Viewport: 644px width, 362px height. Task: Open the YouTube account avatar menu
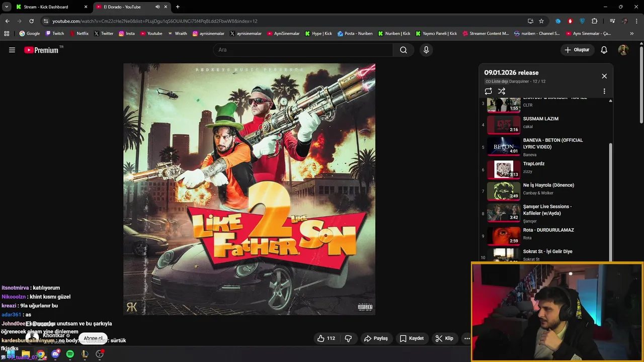[x=623, y=50]
